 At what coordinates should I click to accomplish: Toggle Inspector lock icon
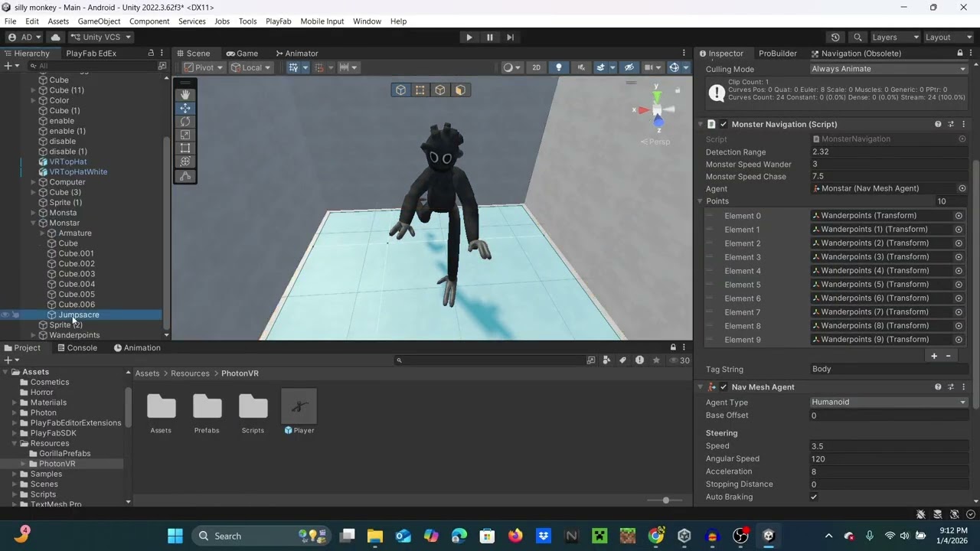(960, 54)
